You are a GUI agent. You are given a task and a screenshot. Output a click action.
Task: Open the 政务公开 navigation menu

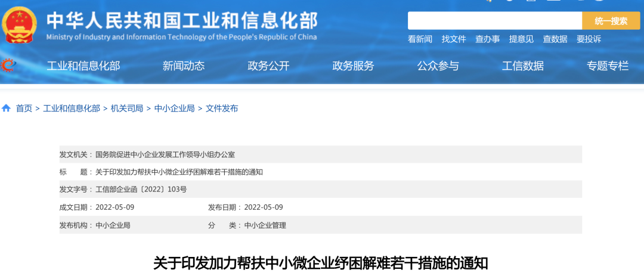click(268, 66)
